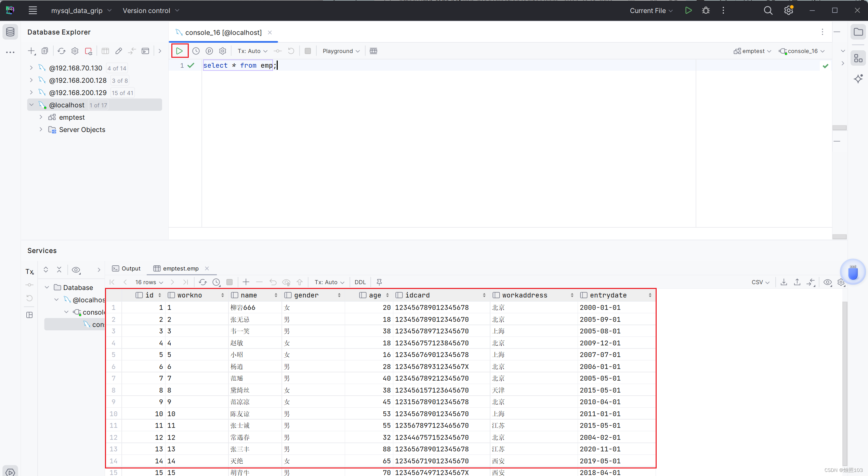Open the AI Assistant sparkle icon
This screenshot has width=868, height=476.
pos(858,79)
